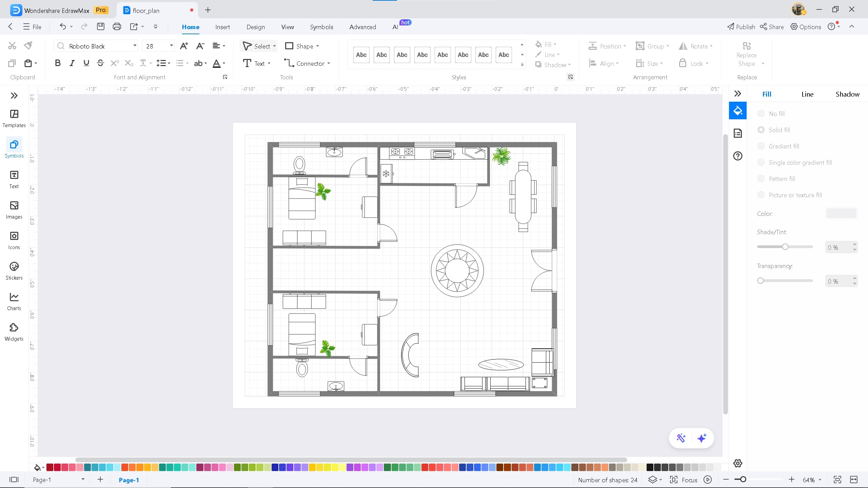Open the font size dropdown

(171, 46)
